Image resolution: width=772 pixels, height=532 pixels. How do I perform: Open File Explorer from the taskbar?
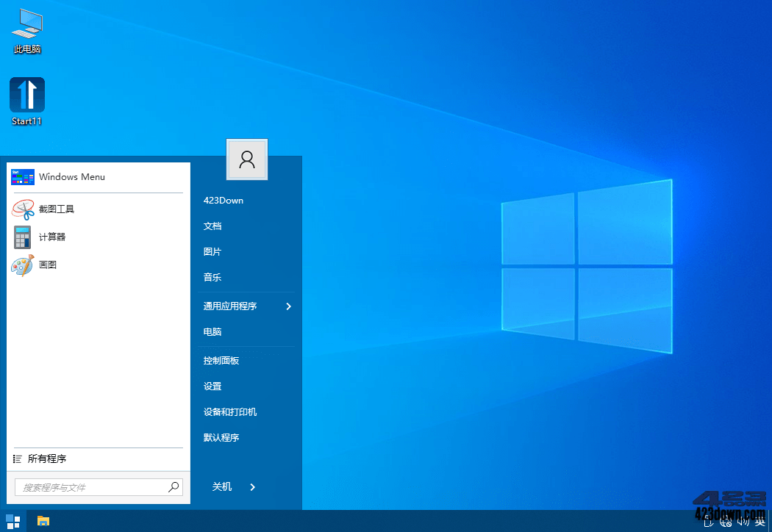point(43,521)
